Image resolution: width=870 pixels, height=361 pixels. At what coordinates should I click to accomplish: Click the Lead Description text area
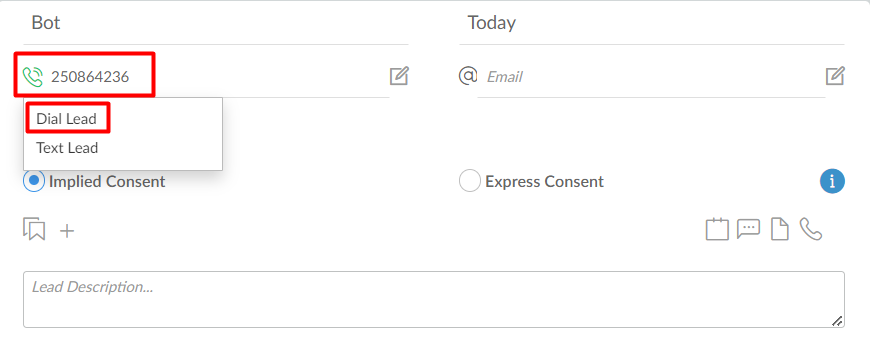434,299
